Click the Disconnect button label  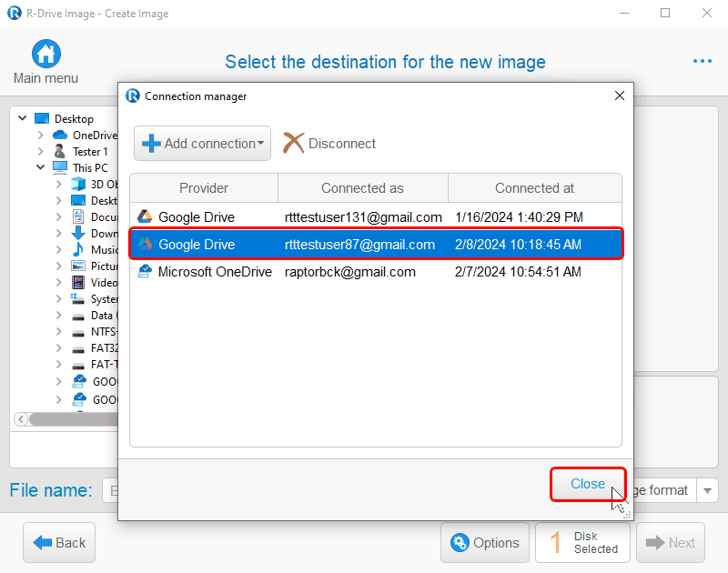[342, 144]
